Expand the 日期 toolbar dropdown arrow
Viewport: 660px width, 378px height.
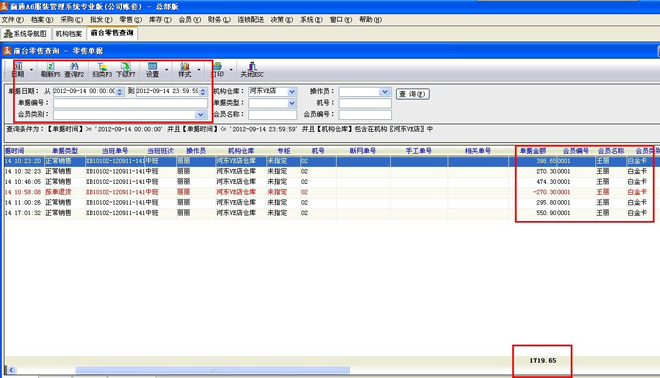(x=32, y=69)
